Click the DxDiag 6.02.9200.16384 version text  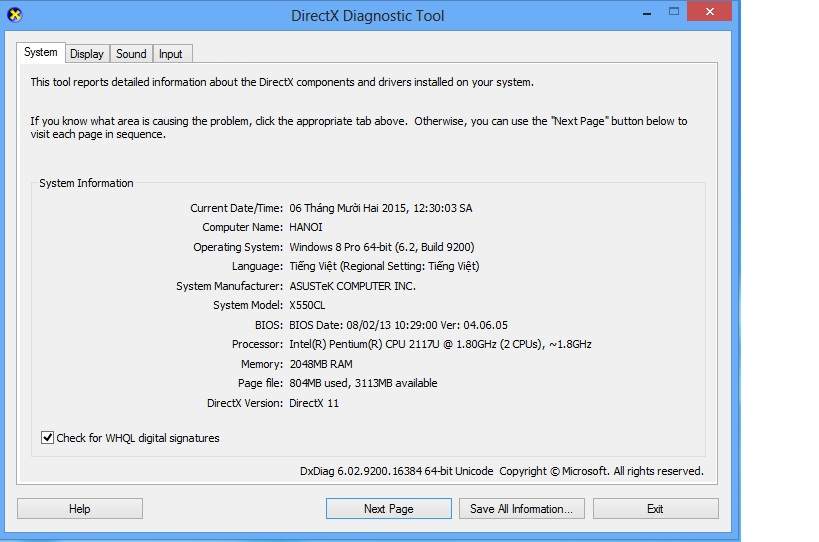[396, 471]
